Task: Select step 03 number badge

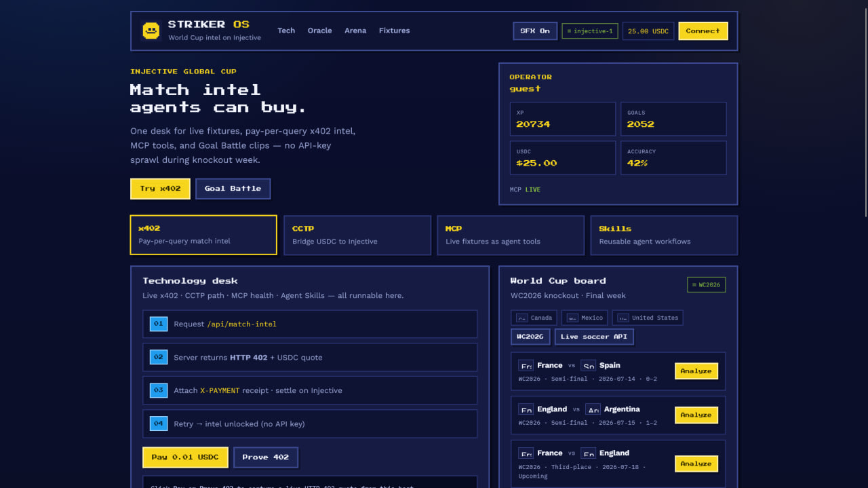Action: (x=159, y=390)
